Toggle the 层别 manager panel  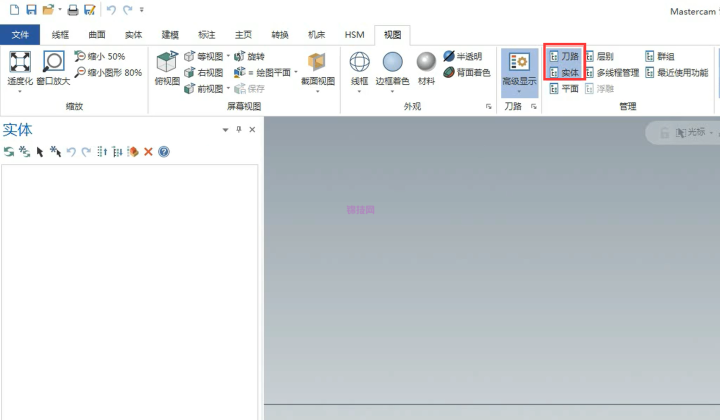(600, 56)
